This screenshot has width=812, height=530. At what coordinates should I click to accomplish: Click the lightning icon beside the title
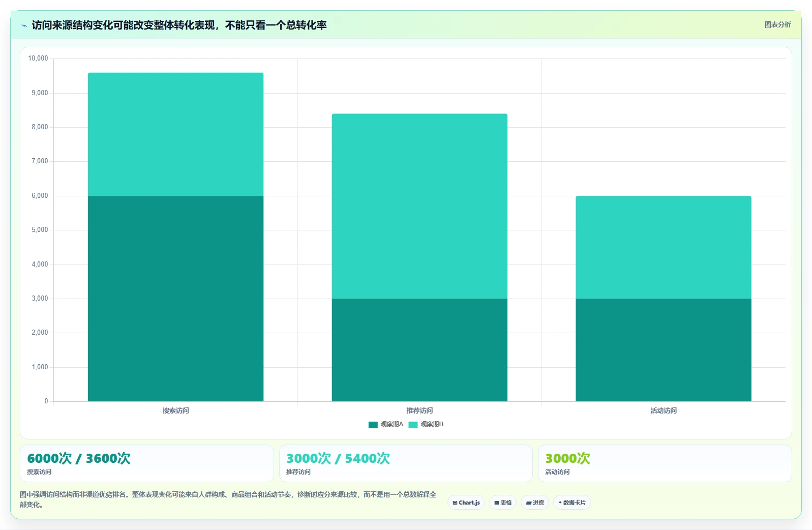pos(24,25)
